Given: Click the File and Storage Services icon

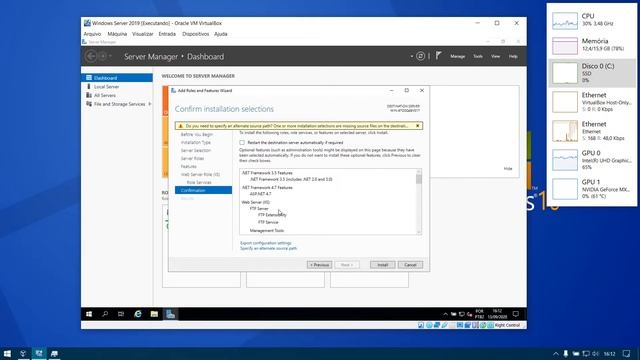Looking at the screenshot, I should tap(89, 104).
